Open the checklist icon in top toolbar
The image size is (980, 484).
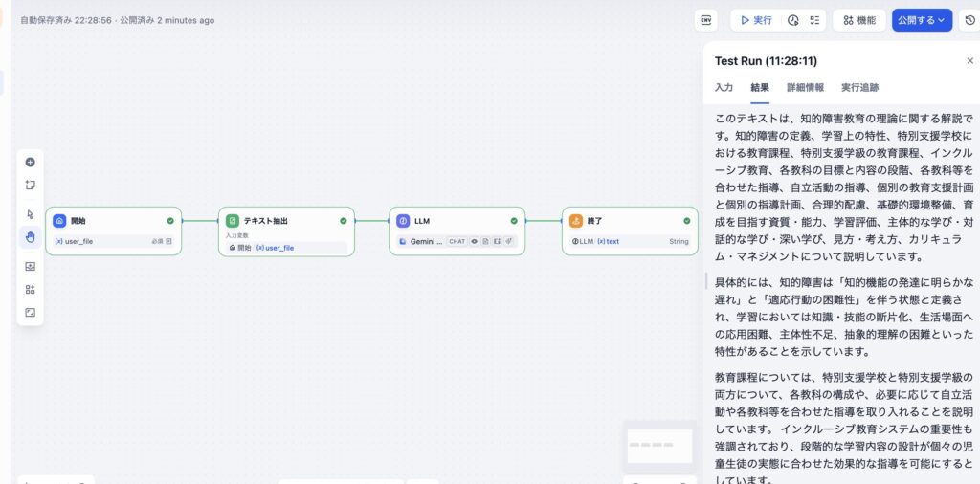click(x=813, y=20)
